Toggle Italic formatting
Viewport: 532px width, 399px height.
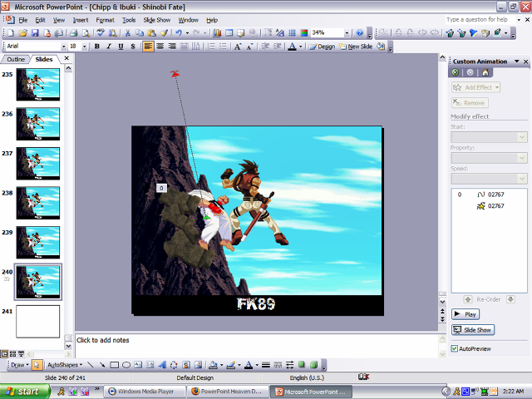[109, 47]
